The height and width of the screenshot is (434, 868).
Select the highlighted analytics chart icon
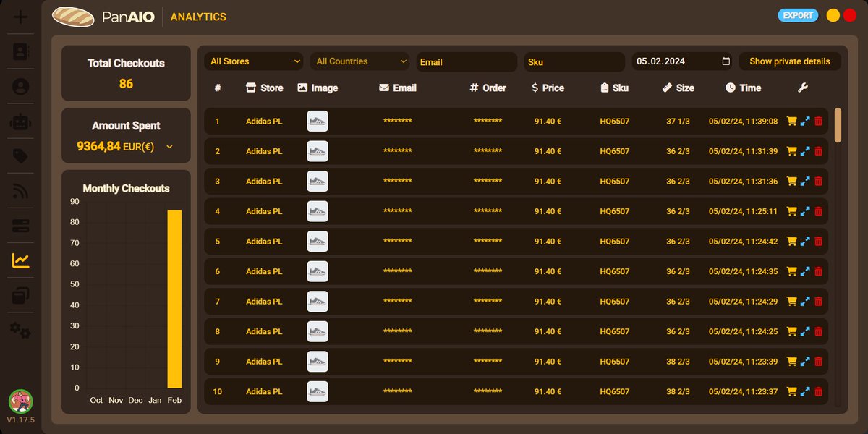pyautogui.click(x=20, y=261)
